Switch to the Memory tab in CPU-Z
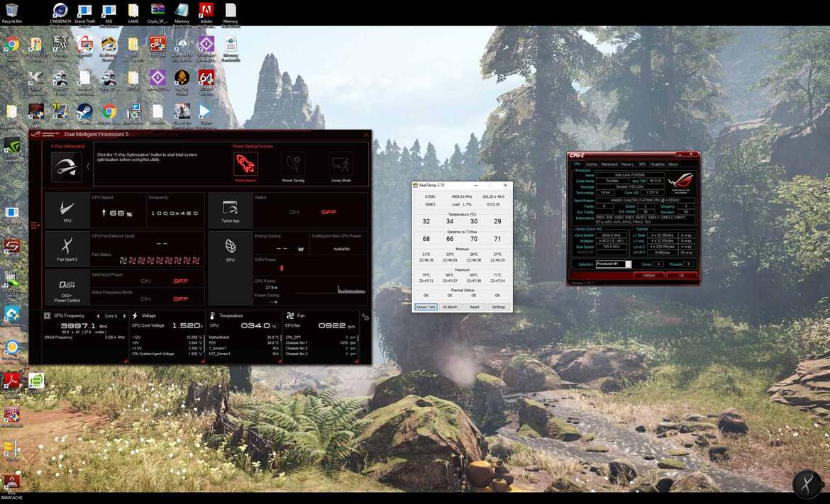830x504 pixels. (x=627, y=164)
